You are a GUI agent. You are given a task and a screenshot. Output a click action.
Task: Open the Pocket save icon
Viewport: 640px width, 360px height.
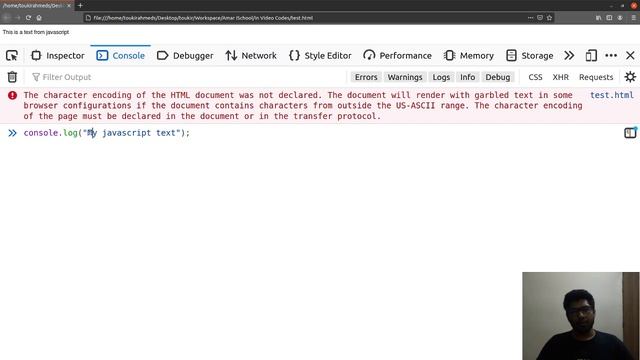point(540,18)
